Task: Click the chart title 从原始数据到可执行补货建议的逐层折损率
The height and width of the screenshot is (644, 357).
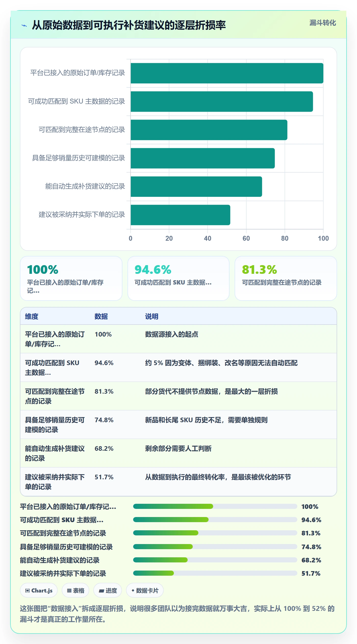Action: point(129,25)
